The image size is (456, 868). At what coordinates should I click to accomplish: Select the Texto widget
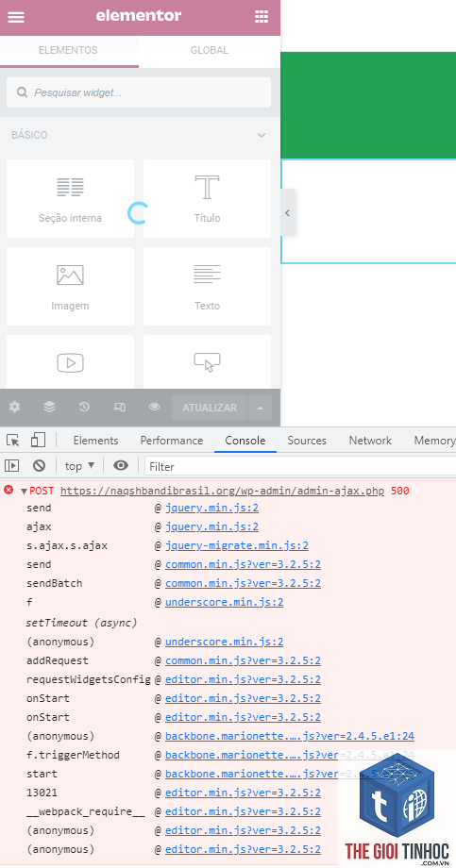pos(207,286)
